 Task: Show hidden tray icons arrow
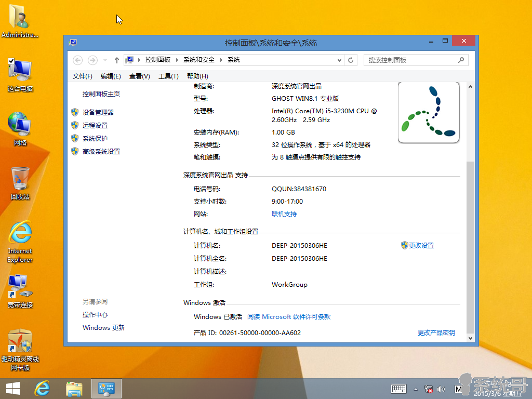416,389
